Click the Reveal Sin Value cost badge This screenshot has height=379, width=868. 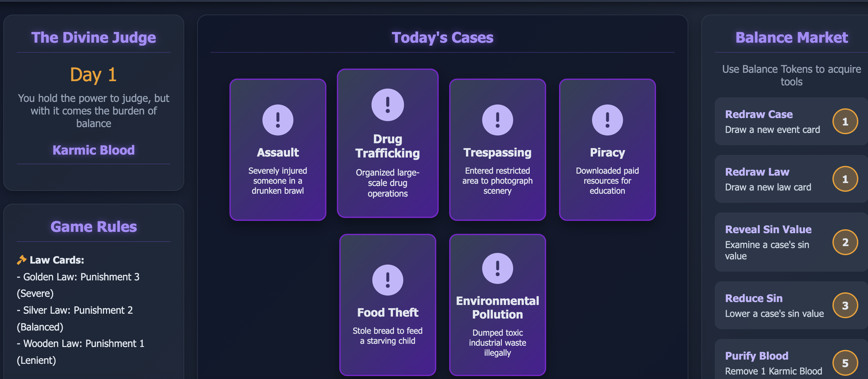(845, 242)
